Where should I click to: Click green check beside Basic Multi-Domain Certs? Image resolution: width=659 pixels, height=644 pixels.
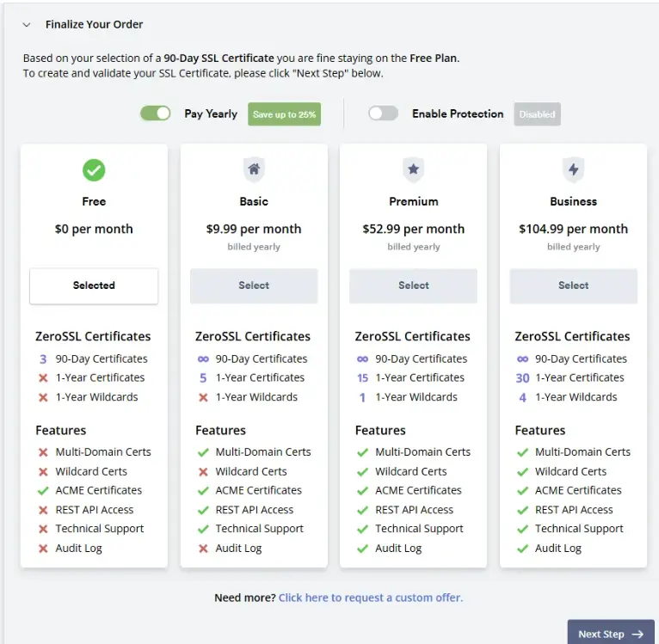pyautogui.click(x=203, y=452)
